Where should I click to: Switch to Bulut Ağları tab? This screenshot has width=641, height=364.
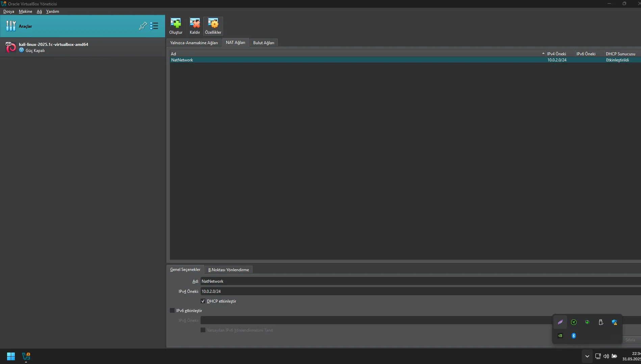(x=263, y=43)
